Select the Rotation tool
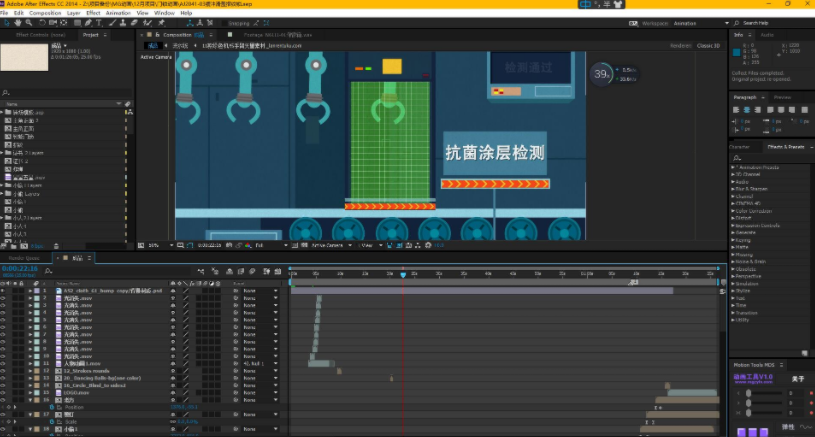Viewport: 815px width, 437px height. (42, 23)
